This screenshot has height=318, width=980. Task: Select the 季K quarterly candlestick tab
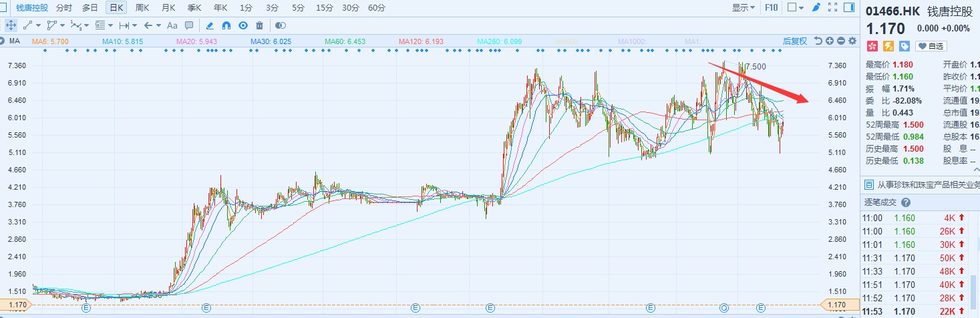194,8
